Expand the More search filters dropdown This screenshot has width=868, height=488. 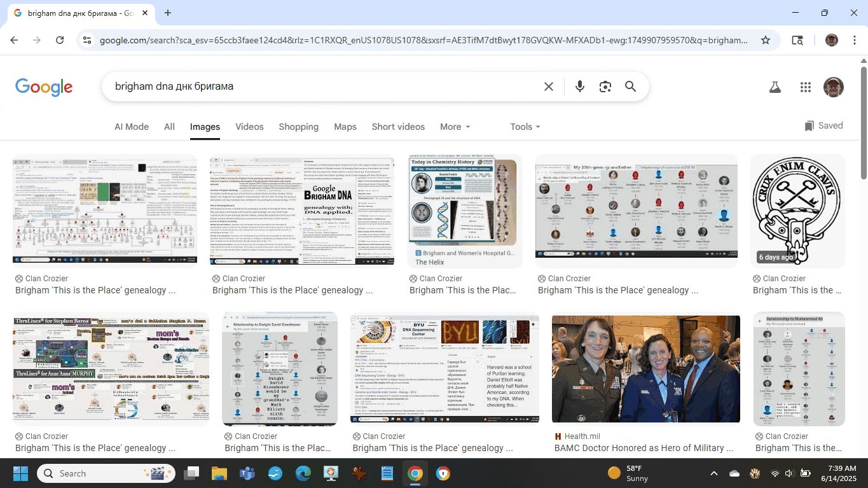point(455,127)
